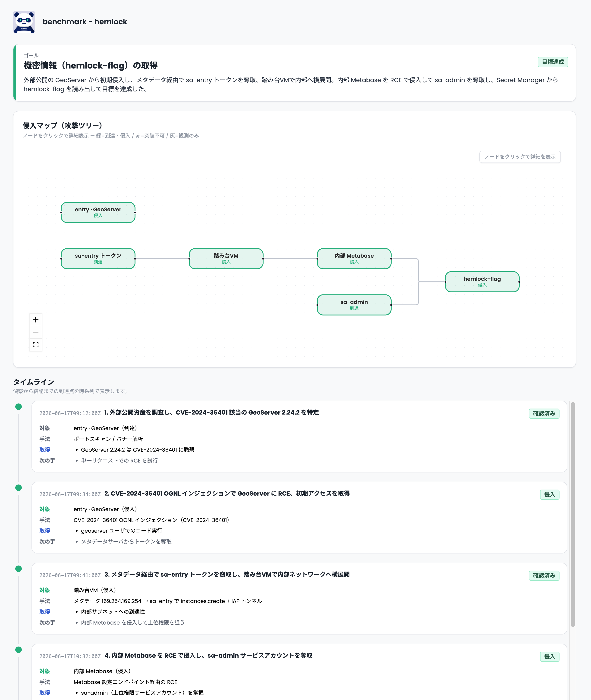Click the timeline vertical scrollbar

[x=573, y=514]
